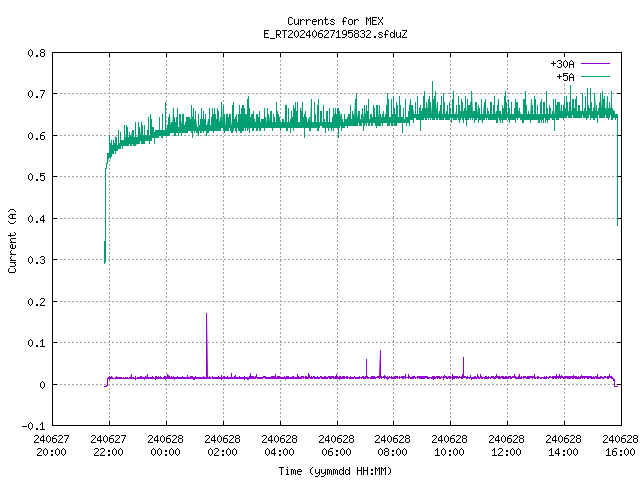640x480 pixels.
Task: Click the x-axis tick 240628 14:00
Action: pyautogui.click(x=563, y=445)
